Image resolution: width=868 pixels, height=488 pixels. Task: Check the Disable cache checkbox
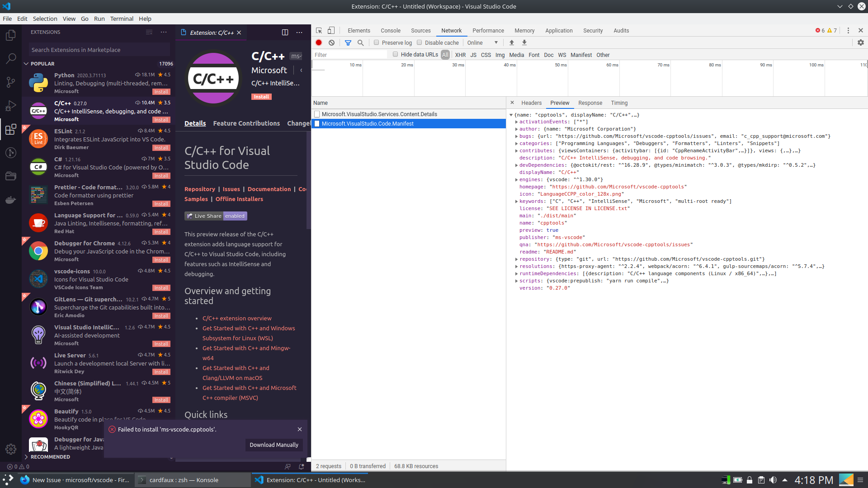tap(420, 42)
